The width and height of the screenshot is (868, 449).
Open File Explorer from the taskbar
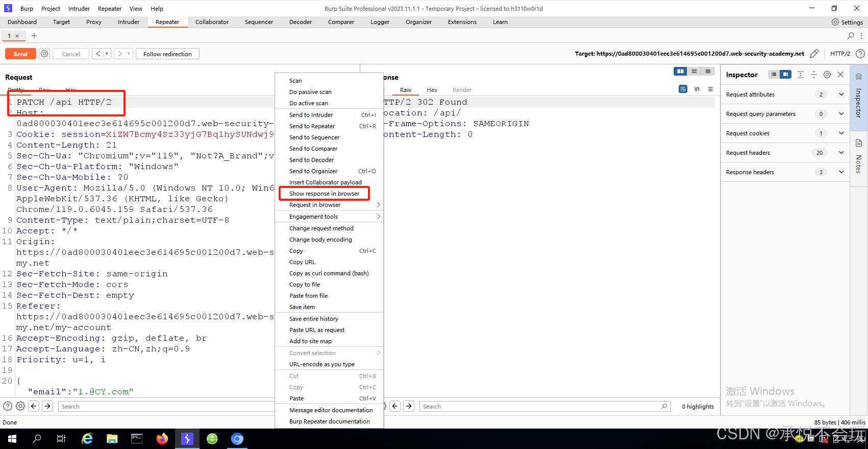point(112,439)
